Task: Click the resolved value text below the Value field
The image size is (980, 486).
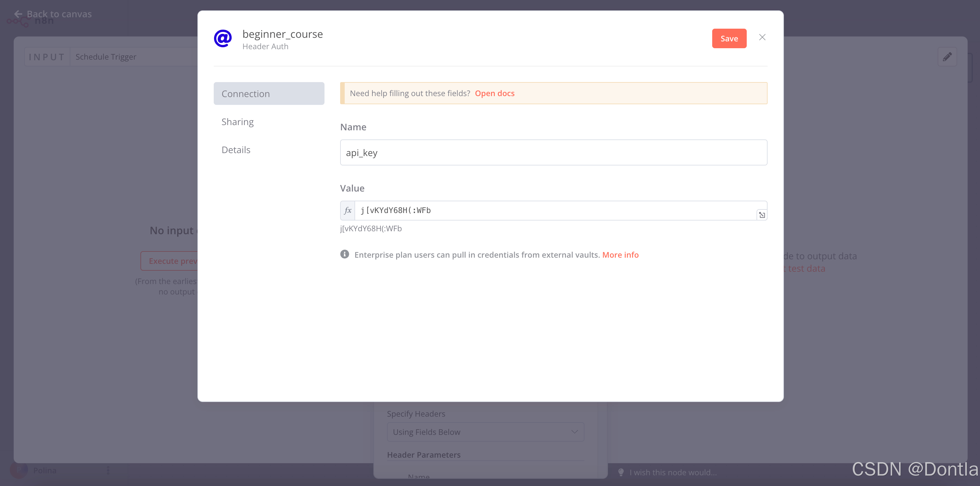Action: [x=370, y=229]
